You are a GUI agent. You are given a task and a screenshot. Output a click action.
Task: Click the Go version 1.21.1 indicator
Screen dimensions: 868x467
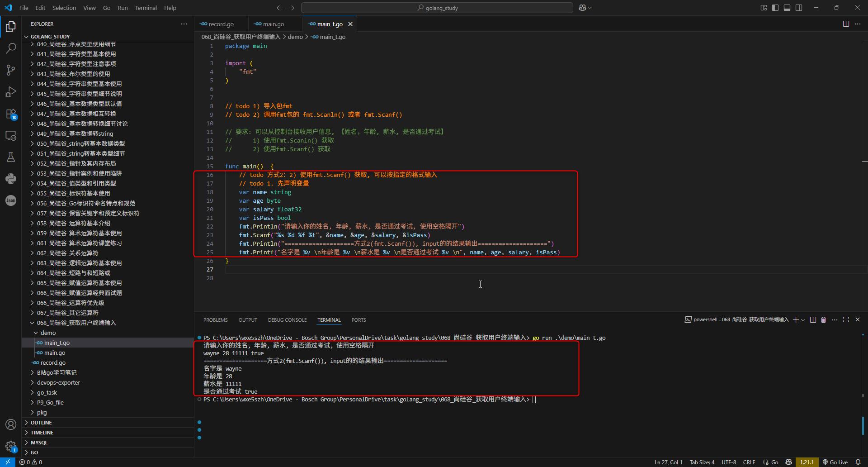point(807,462)
